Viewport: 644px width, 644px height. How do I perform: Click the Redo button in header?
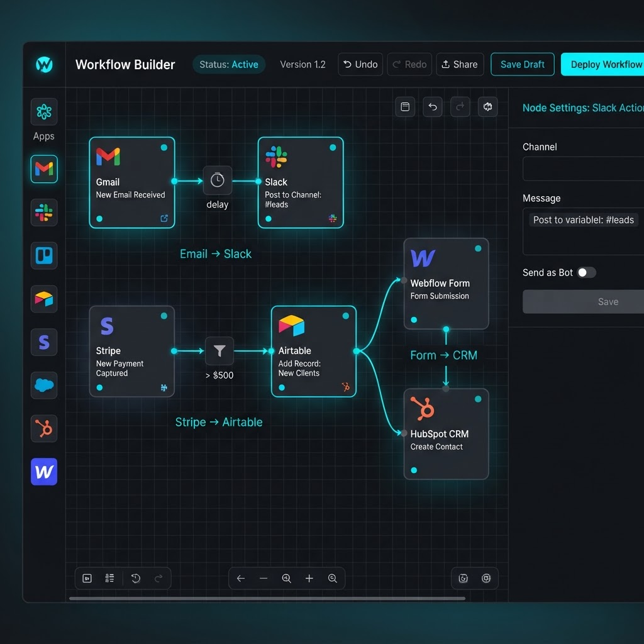coord(409,64)
